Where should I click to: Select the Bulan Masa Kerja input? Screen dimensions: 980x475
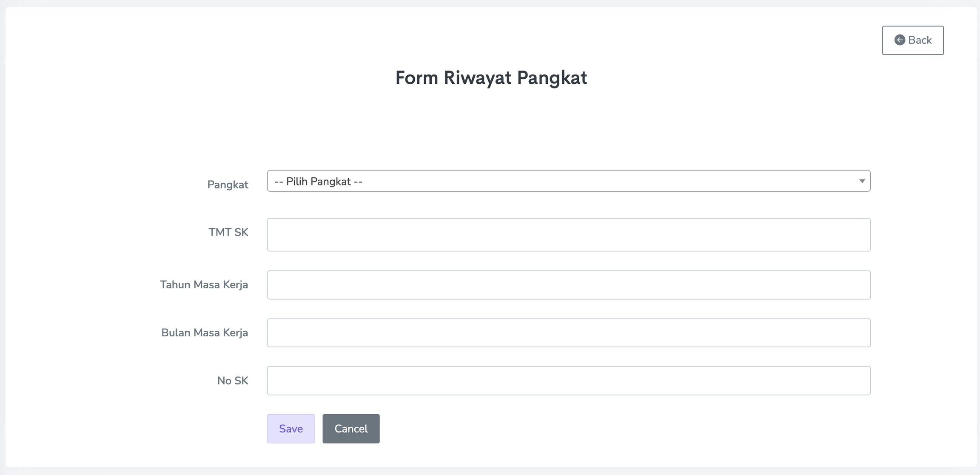point(568,333)
